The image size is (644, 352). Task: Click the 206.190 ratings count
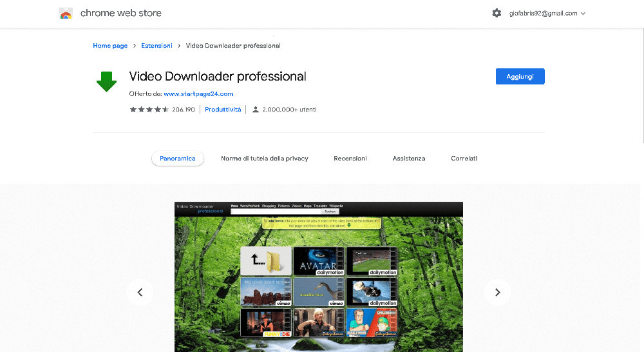(x=183, y=110)
